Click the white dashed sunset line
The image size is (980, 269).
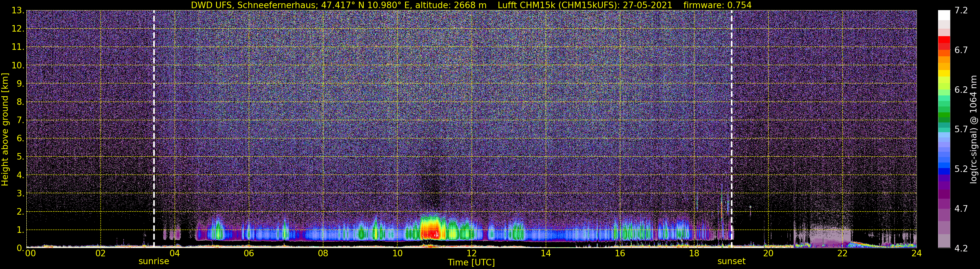(x=732, y=129)
